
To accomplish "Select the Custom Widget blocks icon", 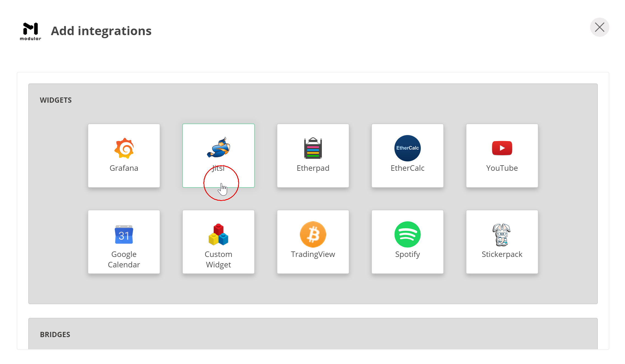I will pos(219,235).
